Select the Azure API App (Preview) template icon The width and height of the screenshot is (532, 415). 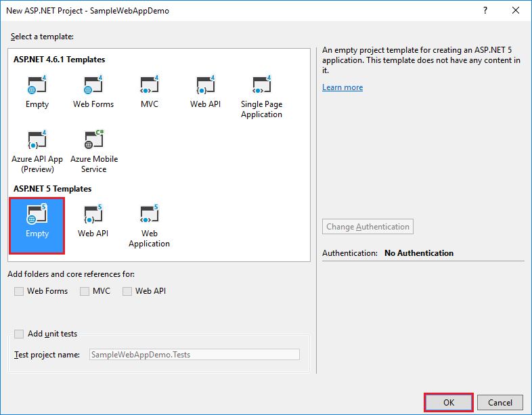37,139
